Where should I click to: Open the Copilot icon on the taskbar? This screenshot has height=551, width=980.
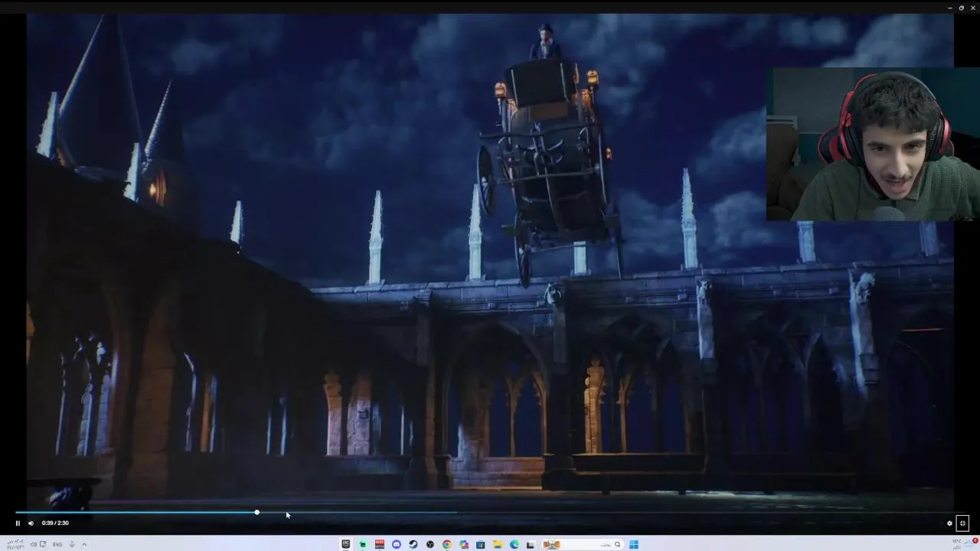point(464,544)
